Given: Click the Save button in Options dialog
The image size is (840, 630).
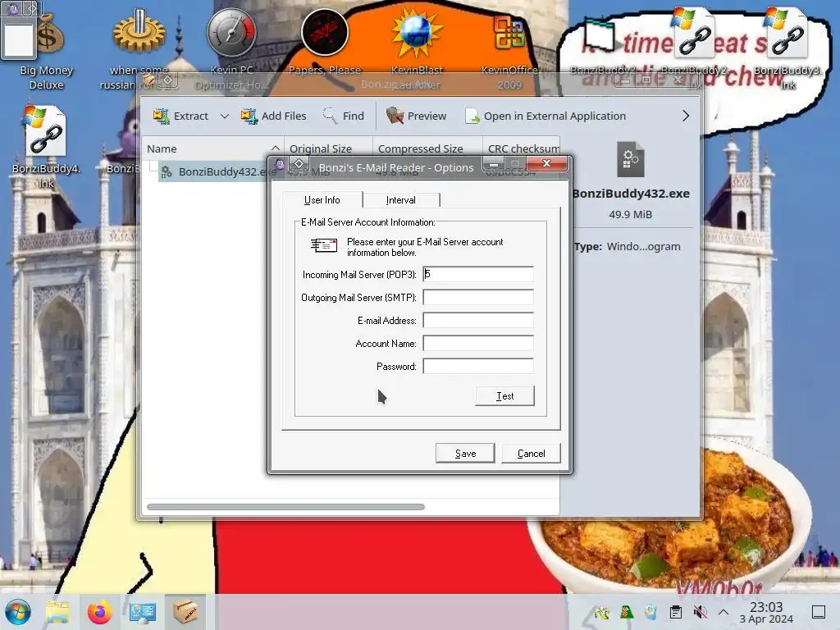Looking at the screenshot, I should [465, 453].
